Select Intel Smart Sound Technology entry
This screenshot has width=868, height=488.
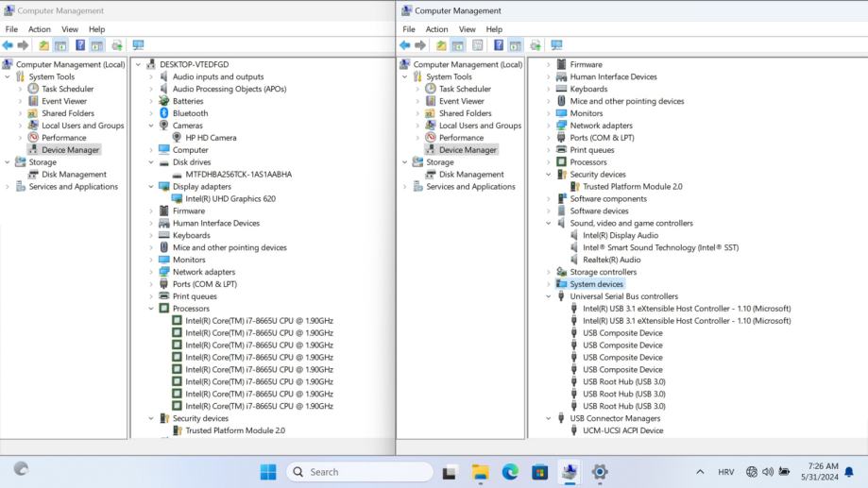pos(661,247)
